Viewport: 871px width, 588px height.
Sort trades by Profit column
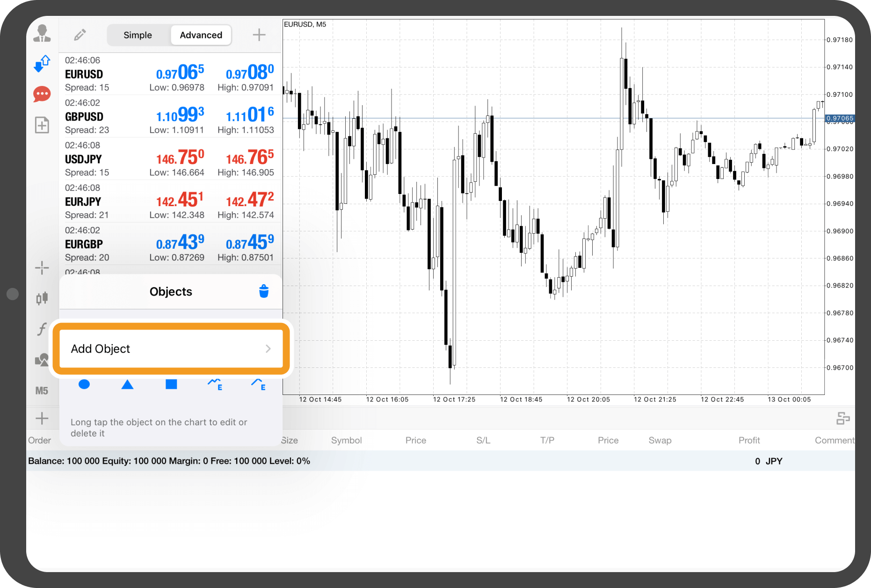749,440
